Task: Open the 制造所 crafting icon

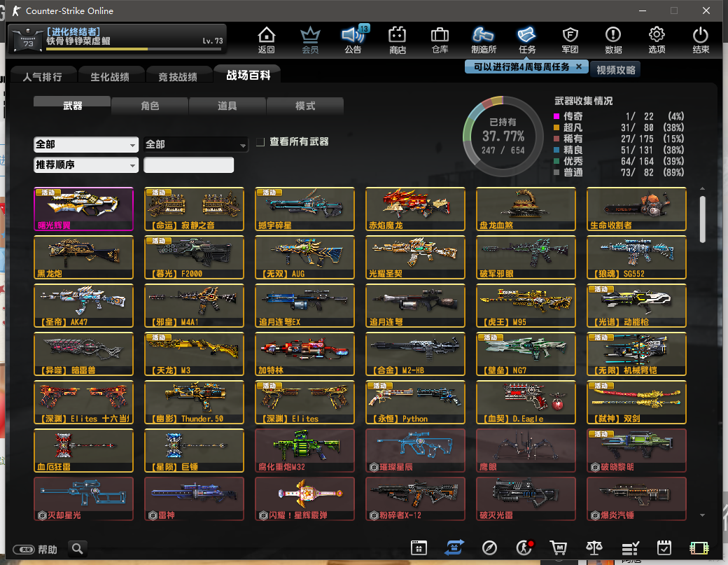Action: coord(483,40)
